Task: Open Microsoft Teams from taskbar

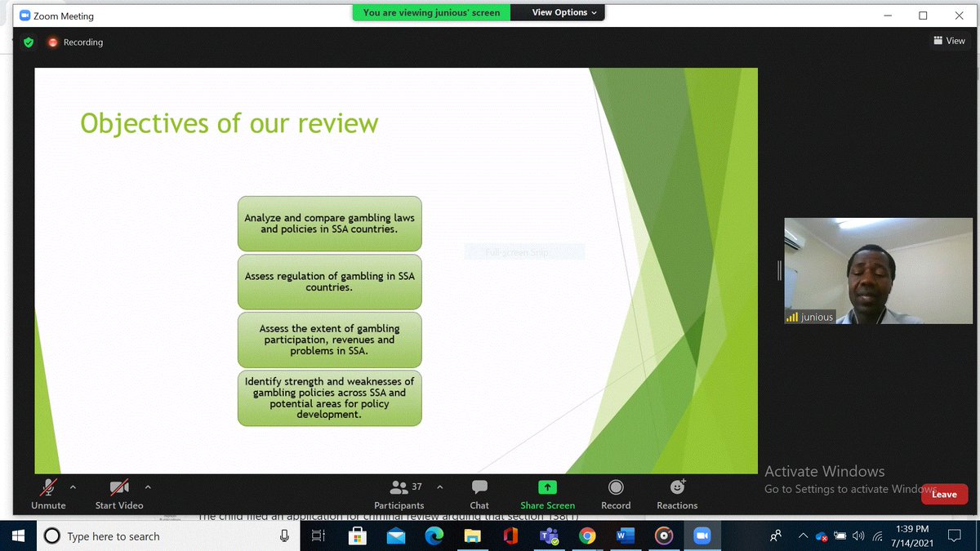Action: [549, 536]
